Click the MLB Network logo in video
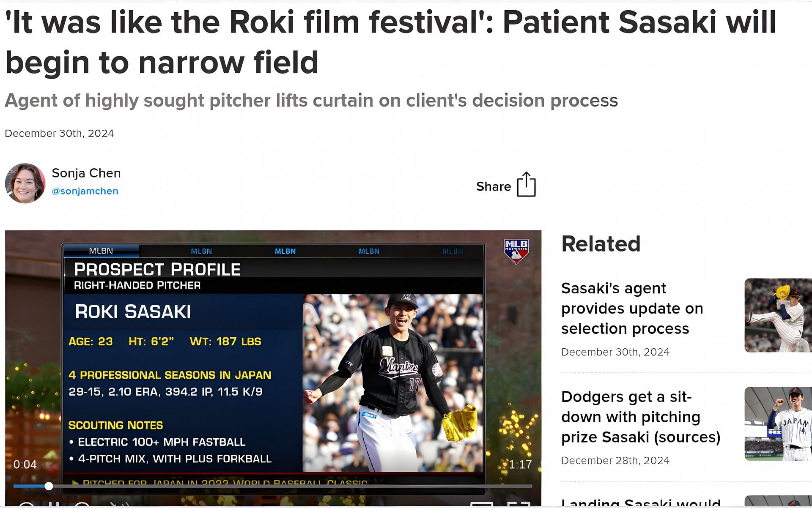The height and width of the screenshot is (508, 812). [x=516, y=251]
